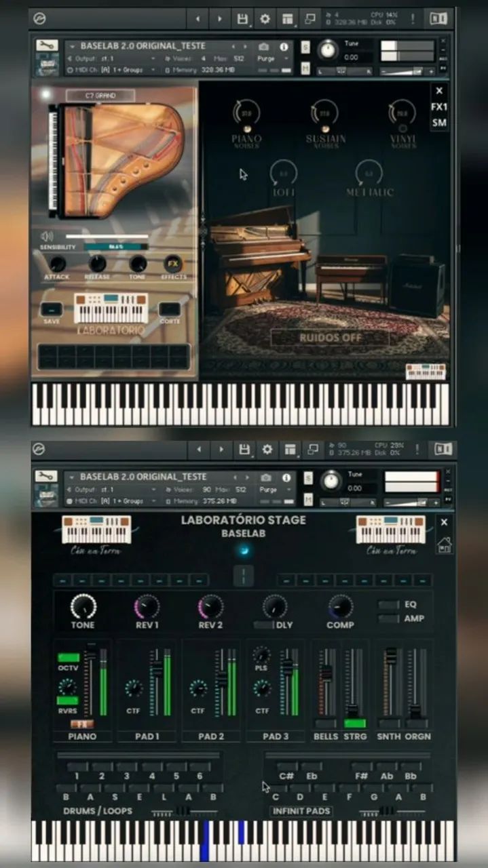488x868 pixels.
Task: Click the snapshot camera icon in the upper instrument header
Action: (264, 47)
